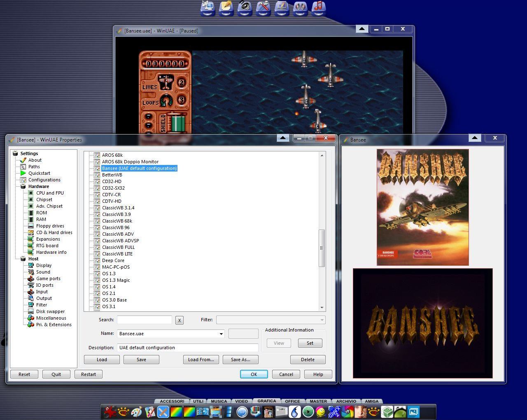
Task: Click the Load button
Action: [x=102, y=360]
